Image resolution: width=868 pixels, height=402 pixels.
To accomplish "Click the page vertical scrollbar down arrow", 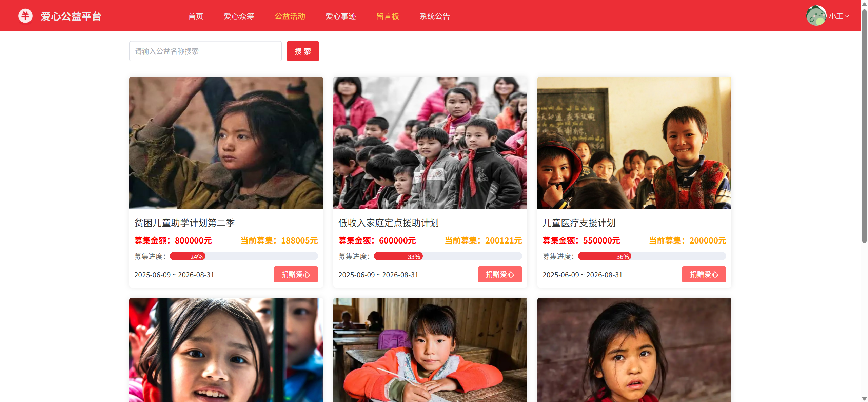I will pyautogui.click(x=864, y=399).
